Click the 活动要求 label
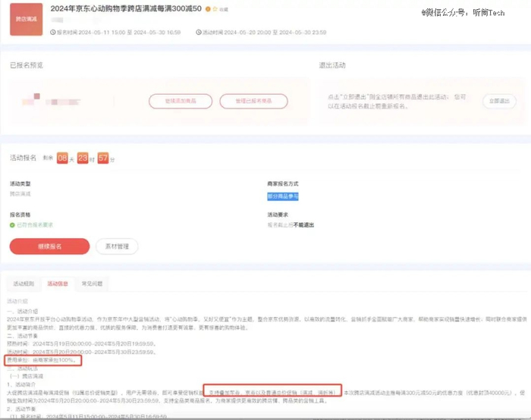 point(278,215)
